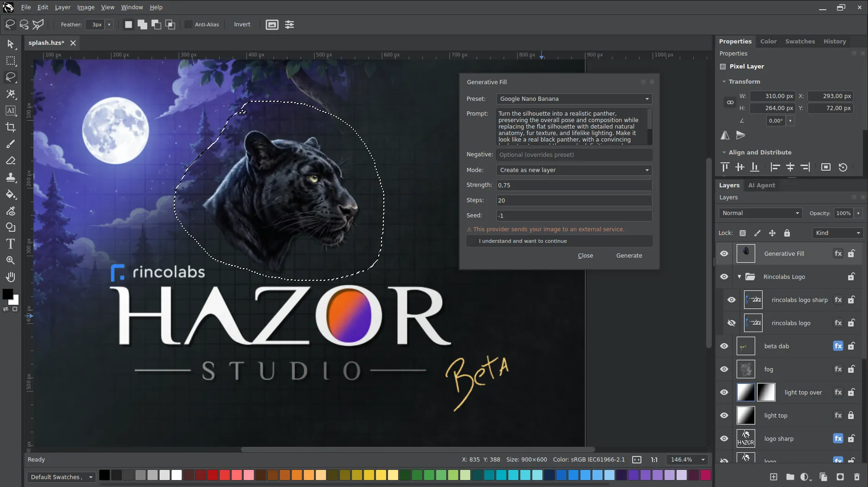Viewport: 868px width, 487px height.
Task: Show the hidden rincolabs logo layer
Action: coord(732,323)
